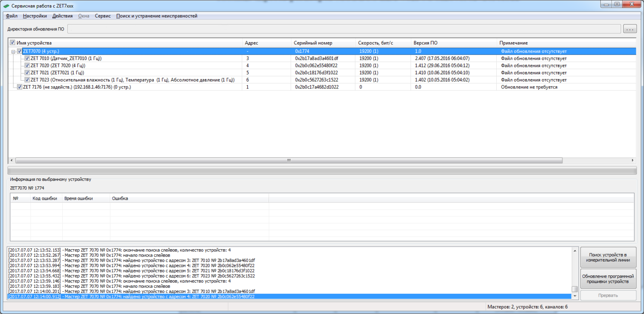Click the log list scroll-down arrow
Viewport: 644px width, 314px height.
coord(574,296)
